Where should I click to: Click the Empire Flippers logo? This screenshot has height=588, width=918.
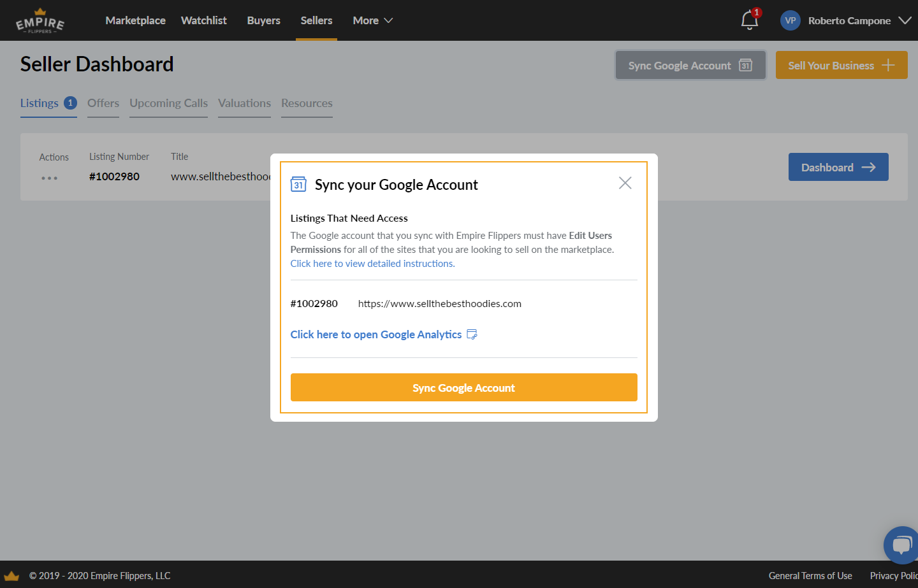pos(40,21)
